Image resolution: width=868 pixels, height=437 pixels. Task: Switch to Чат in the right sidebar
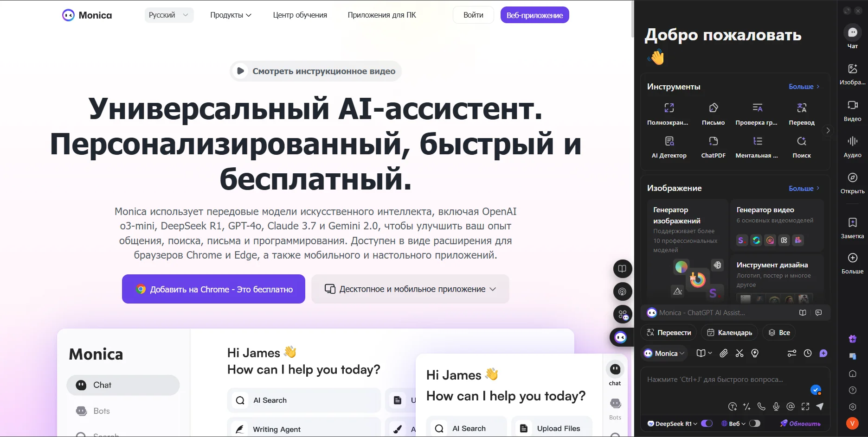tap(853, 37)
